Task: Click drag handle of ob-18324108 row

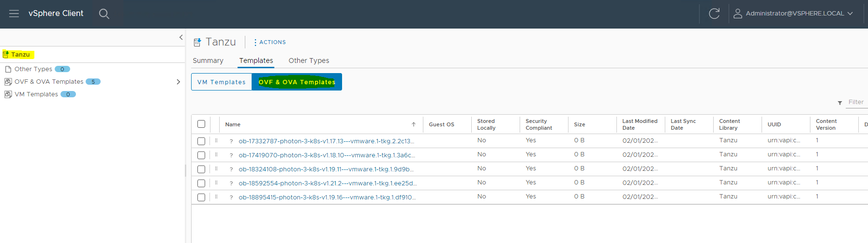Action: pyautogui.click(x=216, y=168)
